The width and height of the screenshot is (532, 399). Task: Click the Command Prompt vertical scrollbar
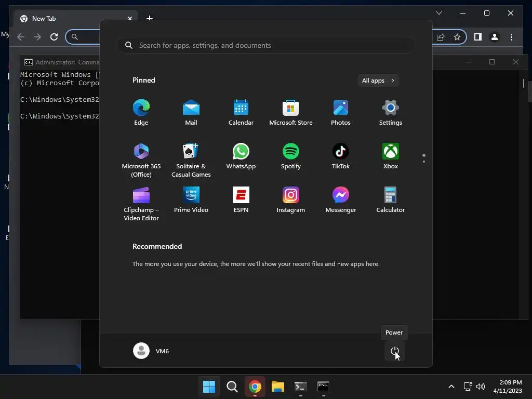[524, 83]
